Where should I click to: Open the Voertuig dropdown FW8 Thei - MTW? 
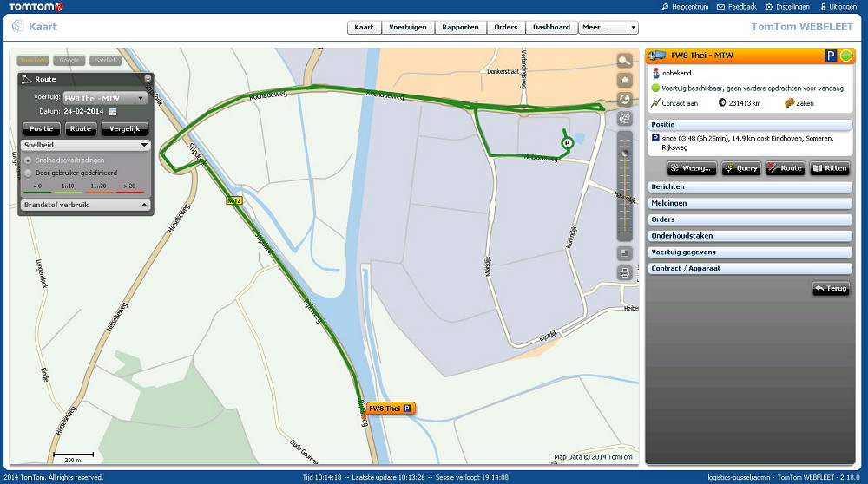pyautogui.click(x=105, y=99)
